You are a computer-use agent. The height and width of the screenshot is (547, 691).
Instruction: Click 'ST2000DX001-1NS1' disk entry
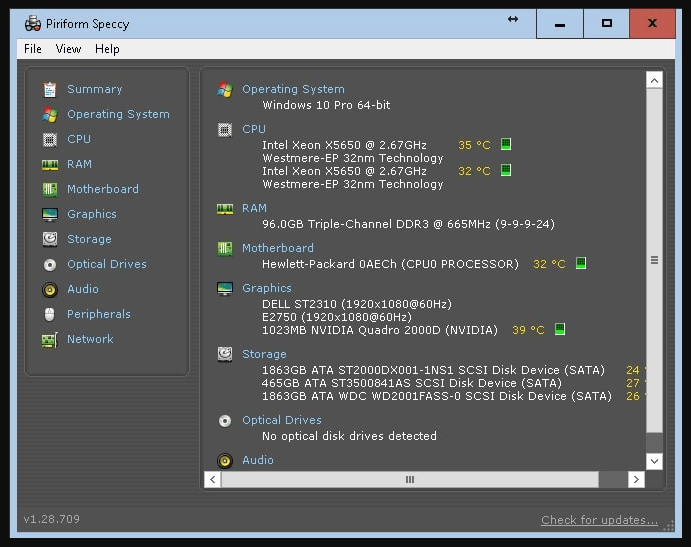433,370
